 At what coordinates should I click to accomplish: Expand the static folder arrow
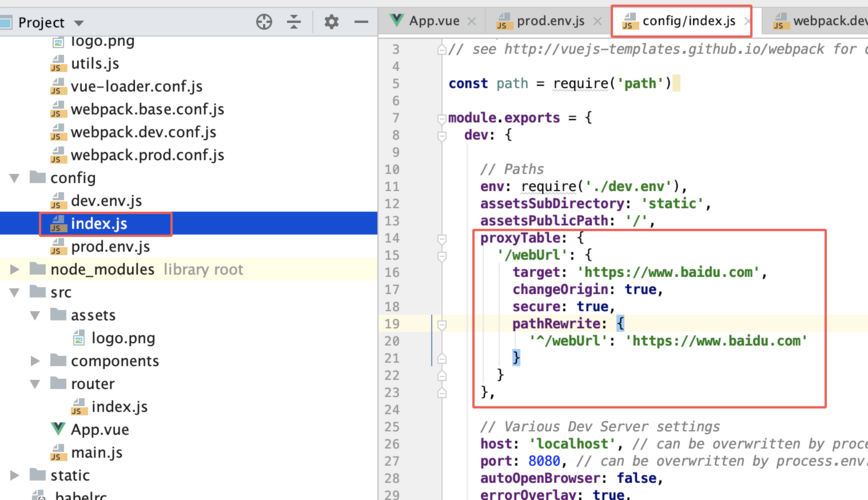pos(14,476)
